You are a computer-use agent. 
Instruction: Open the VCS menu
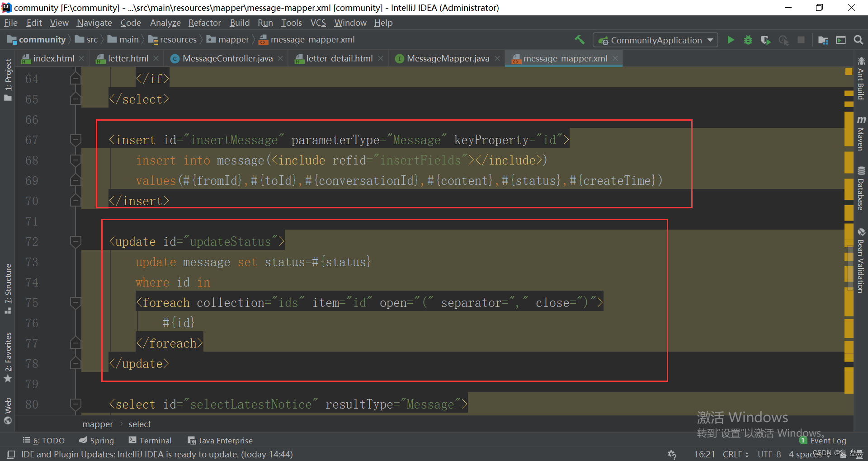(318, 23)
